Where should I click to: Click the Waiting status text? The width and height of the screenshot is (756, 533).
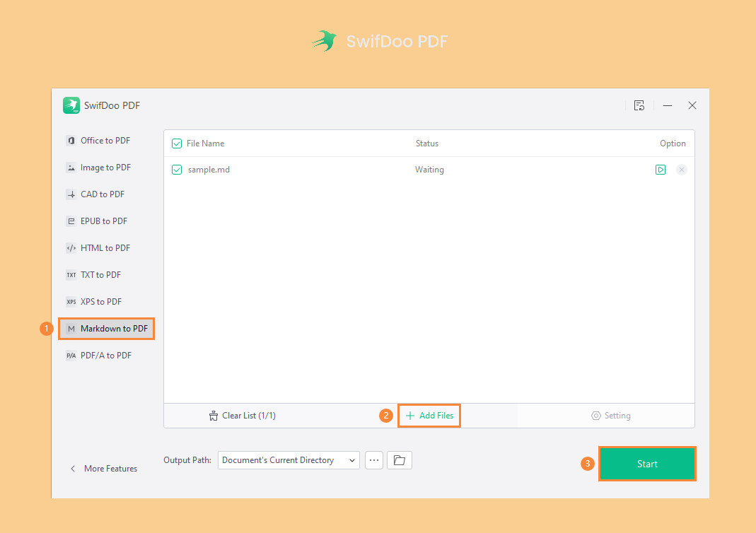point(429,170)
